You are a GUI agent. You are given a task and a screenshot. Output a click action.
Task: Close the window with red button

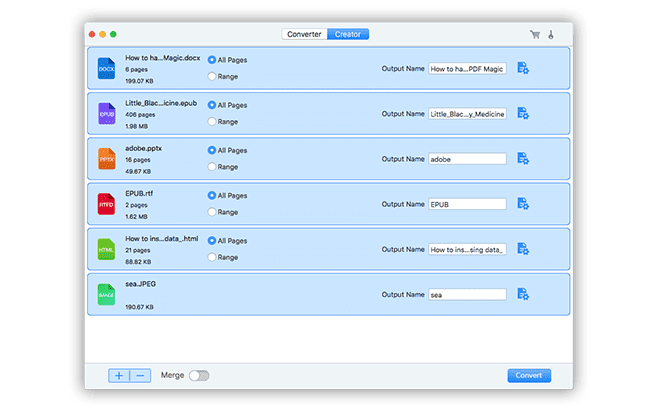pos(92,34)
